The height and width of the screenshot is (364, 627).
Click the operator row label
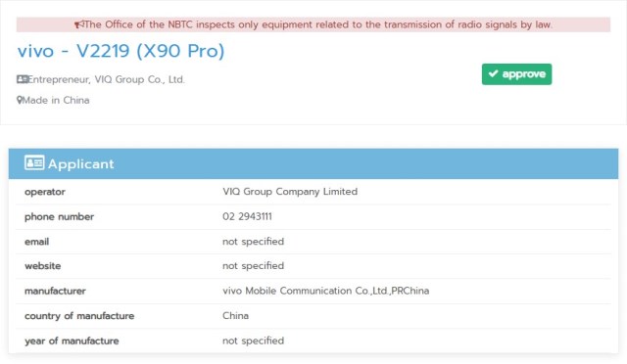coord(45,192)
